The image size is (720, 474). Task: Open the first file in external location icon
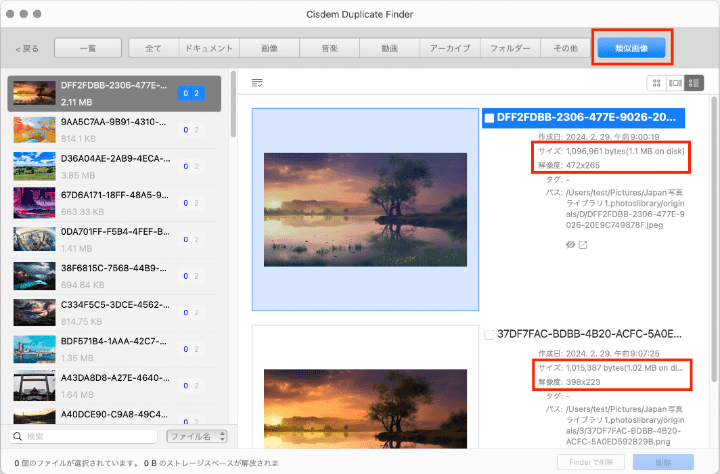point(583,245)
